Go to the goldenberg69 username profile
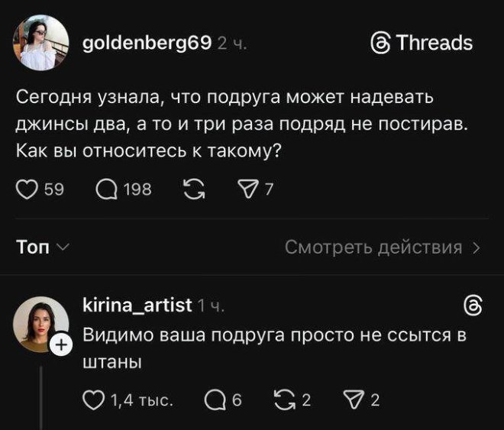The image size is (504, 430). coord(145,43)
